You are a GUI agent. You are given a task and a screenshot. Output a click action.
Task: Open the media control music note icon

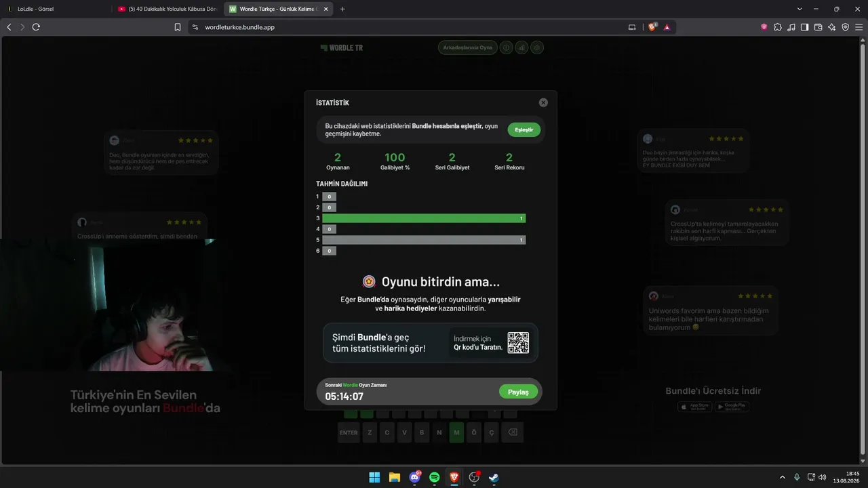click(x=791, y=27)
